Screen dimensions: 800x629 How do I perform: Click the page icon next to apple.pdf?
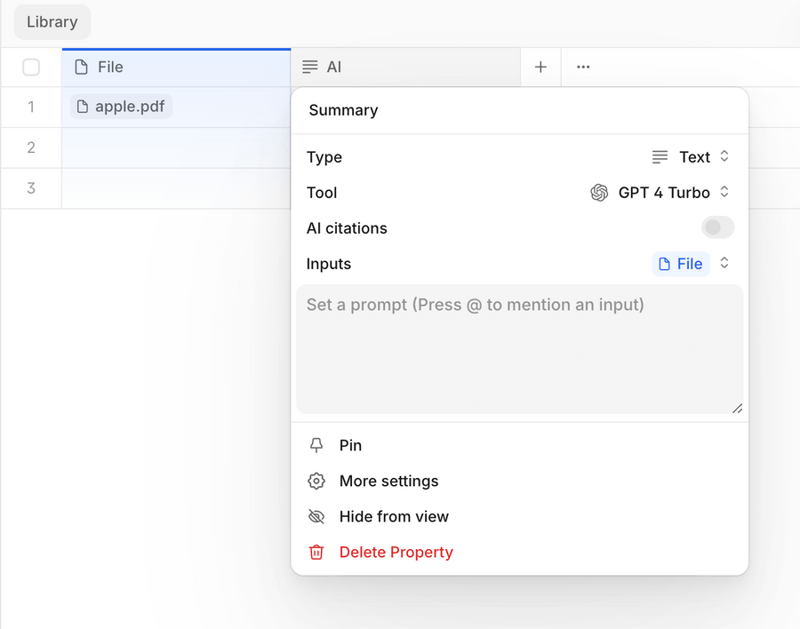(85, 105)
